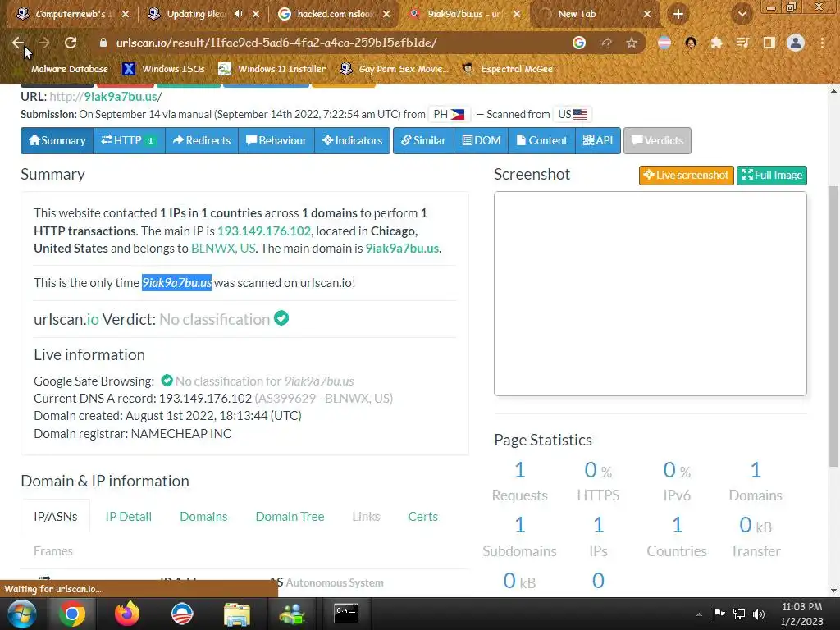Select the Summary tab
Screen dimensions: 840x630
(57, 140)
